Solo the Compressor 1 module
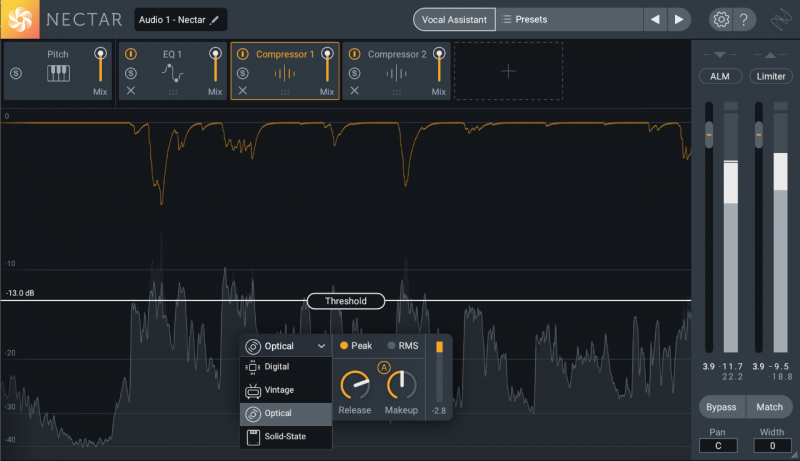Viewport: 800px width, 461px height. coord(243,73)
